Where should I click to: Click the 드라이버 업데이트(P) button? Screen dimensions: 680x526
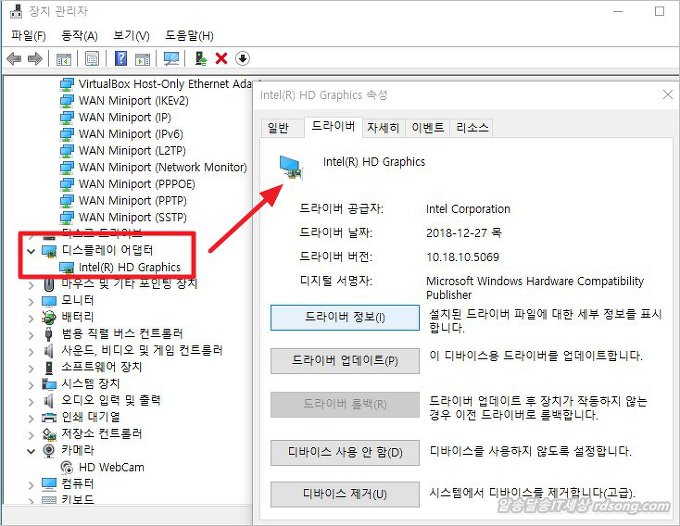[x=345, y=360]
